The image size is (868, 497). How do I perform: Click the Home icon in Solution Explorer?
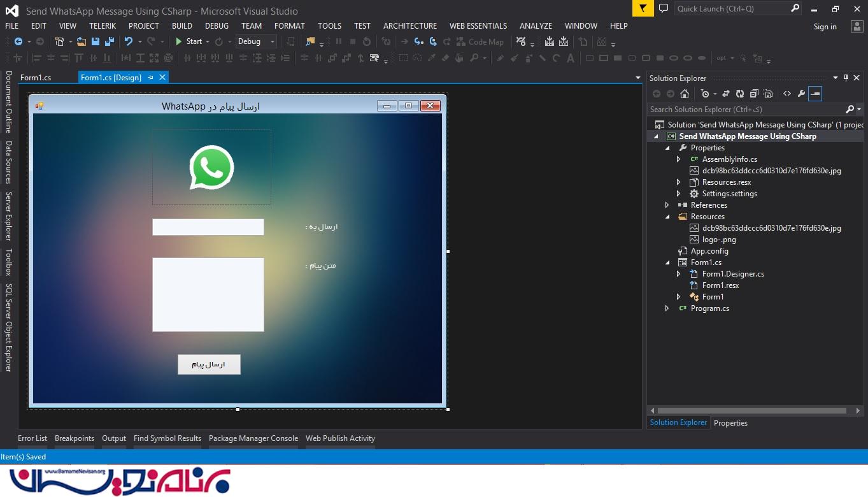coord(685,94)
